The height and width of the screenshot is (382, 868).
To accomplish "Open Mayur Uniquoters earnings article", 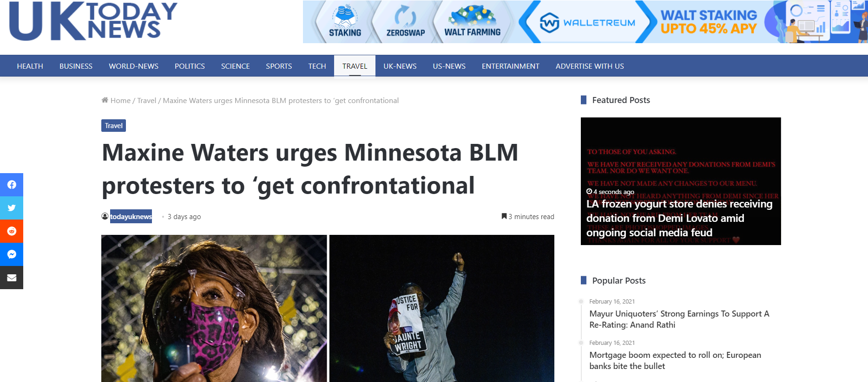I will [x=679, y=319].
